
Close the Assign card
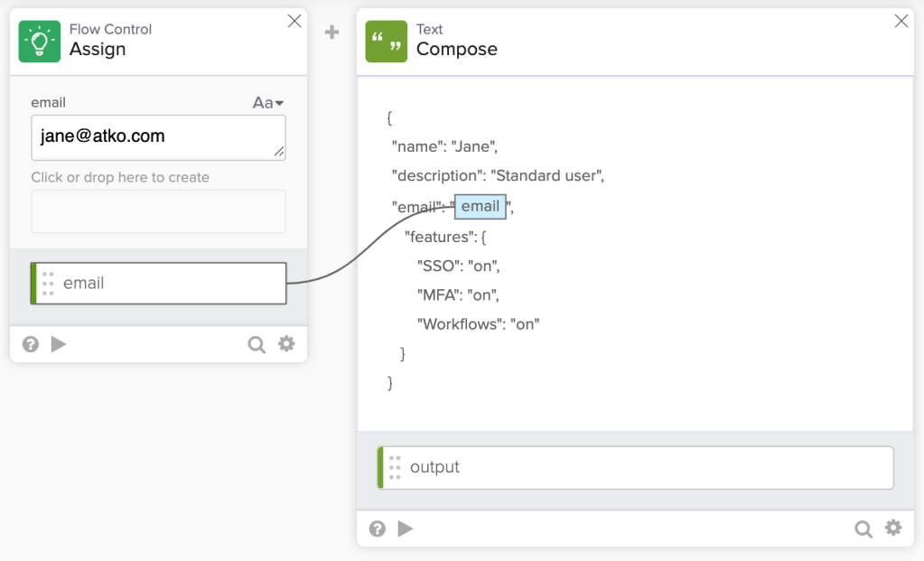(x=294, y=20)
